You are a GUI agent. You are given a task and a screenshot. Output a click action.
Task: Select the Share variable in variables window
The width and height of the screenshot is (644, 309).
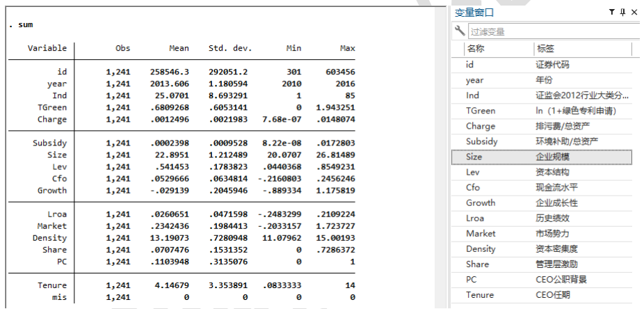point(542,264)
